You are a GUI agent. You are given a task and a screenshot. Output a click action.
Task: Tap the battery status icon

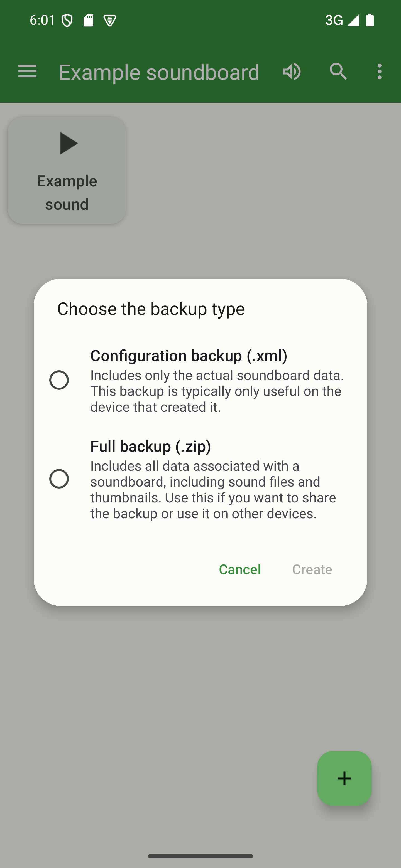coord(370,20)
